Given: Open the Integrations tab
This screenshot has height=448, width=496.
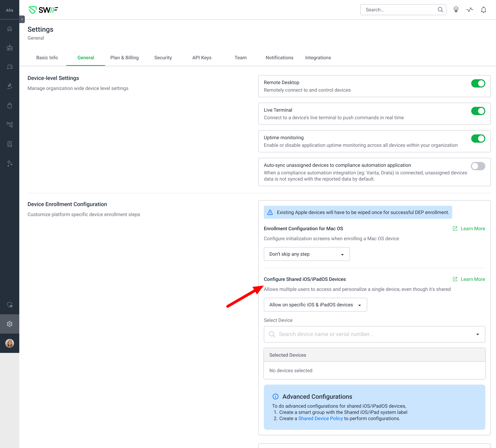Looking at the screenshot, I should [318, 58].
